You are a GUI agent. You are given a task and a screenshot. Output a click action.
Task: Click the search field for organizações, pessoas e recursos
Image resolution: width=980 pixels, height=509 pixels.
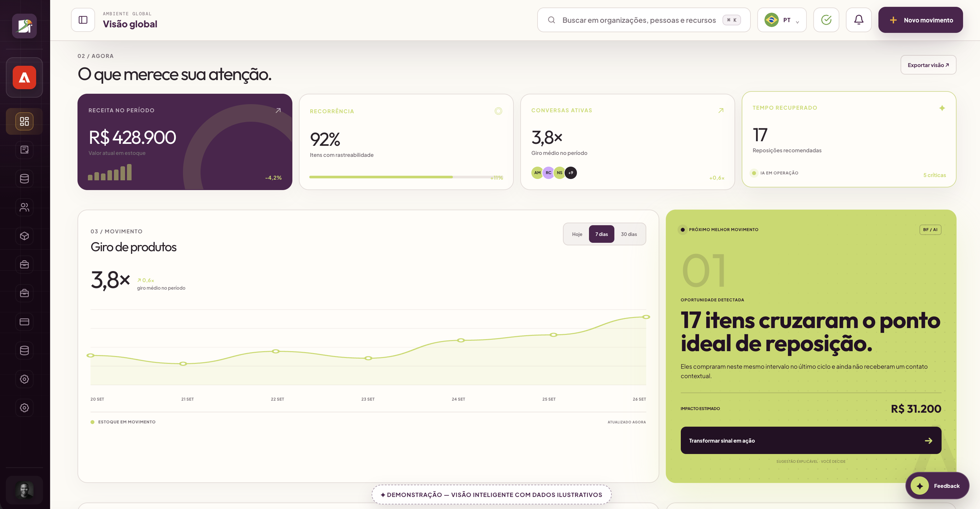click(644, 20)
